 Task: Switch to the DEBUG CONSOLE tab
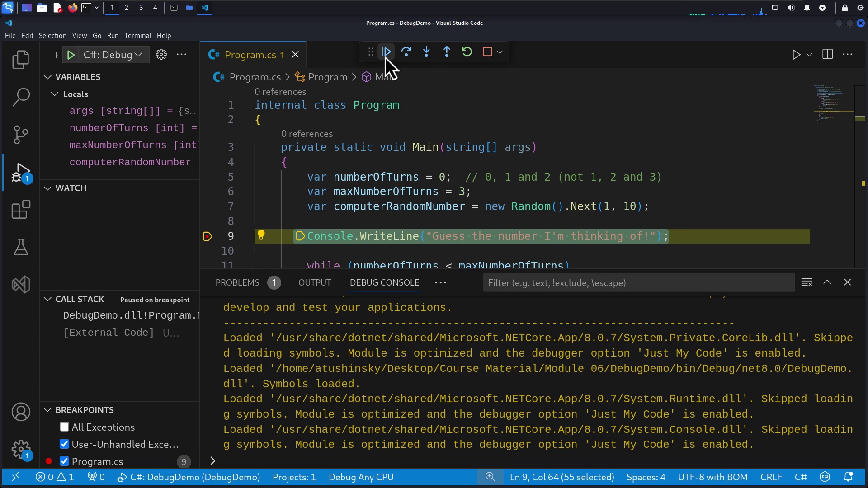tap(385, 283)
